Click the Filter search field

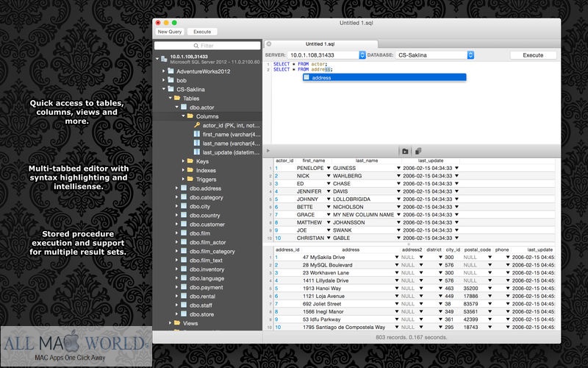[x=207, y=46]
